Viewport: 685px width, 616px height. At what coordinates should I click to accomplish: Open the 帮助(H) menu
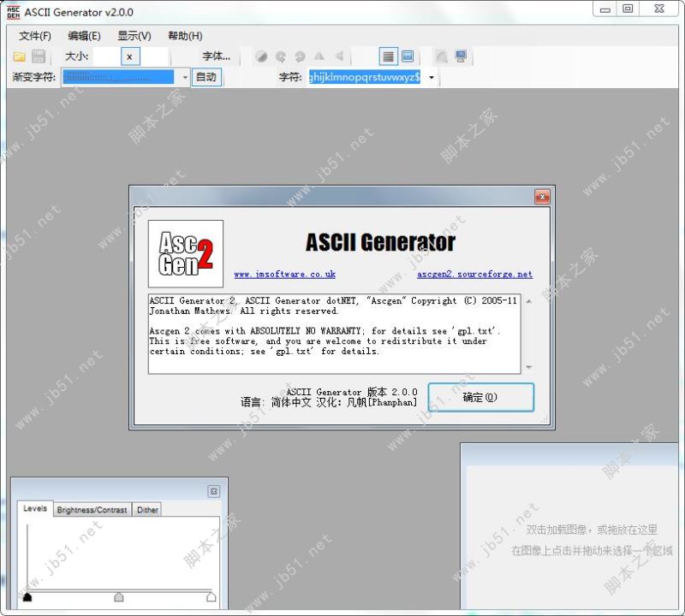click(185, 36)
